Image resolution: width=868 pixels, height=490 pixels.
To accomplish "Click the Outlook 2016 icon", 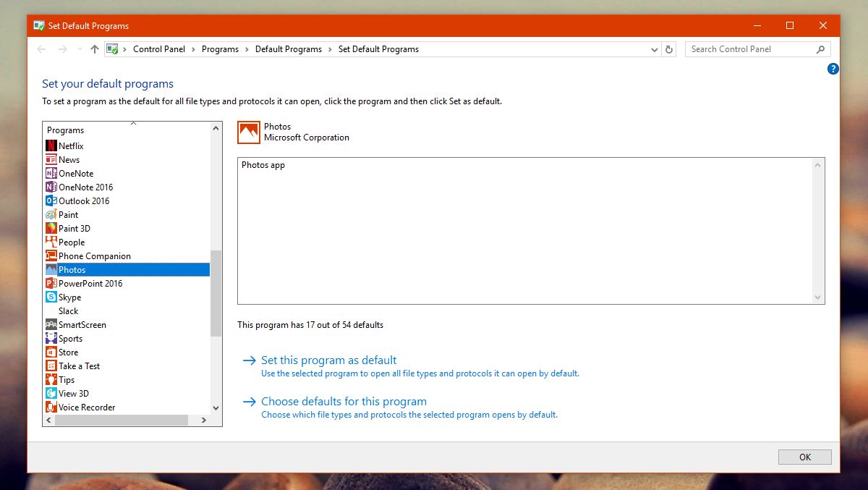I will (51, 201).
